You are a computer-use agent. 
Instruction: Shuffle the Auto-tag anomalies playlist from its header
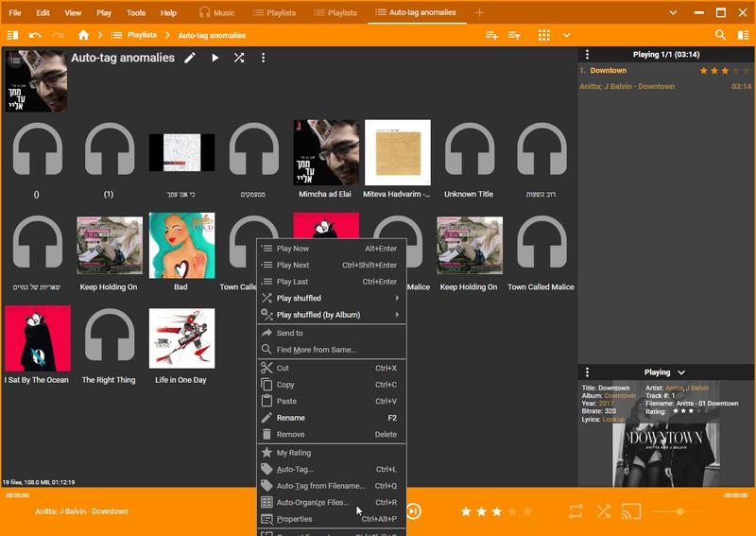coord(239,58)
